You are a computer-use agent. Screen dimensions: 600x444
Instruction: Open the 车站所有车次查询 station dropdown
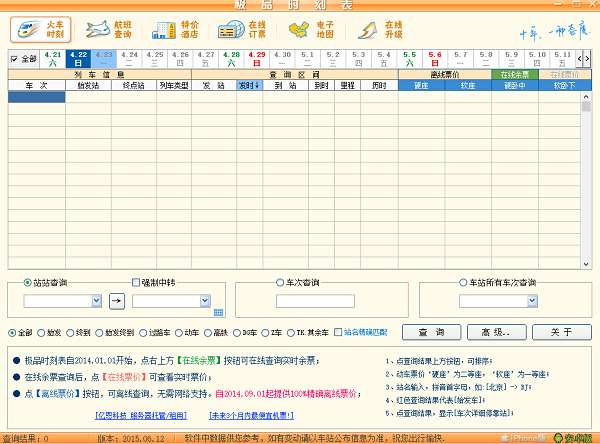(x=531, y=300)
